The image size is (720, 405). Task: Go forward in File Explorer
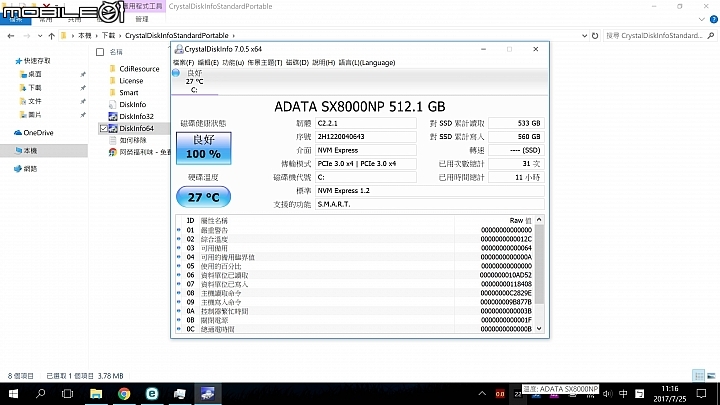pos(27,35)
